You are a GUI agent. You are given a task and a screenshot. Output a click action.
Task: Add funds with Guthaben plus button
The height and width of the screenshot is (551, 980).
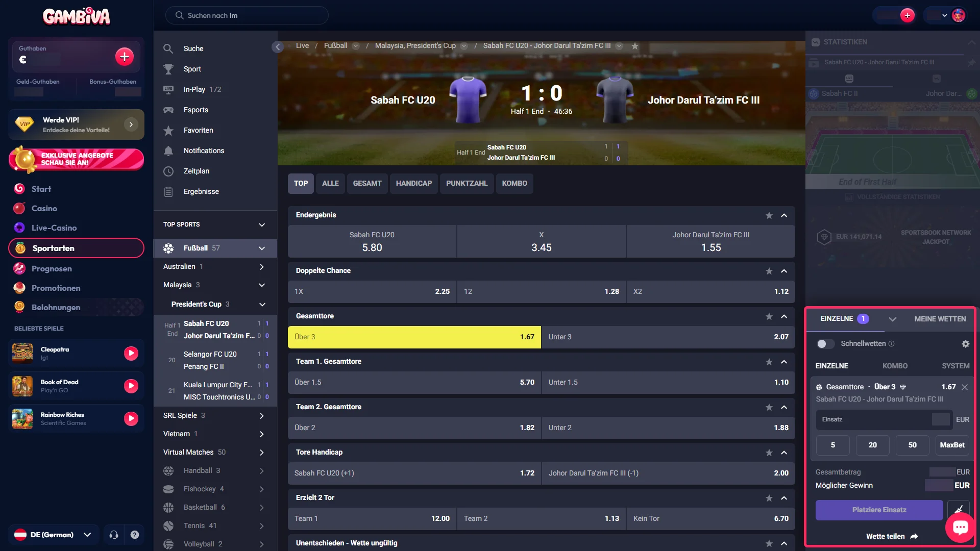pyautogui.click(x=125, y=57)
